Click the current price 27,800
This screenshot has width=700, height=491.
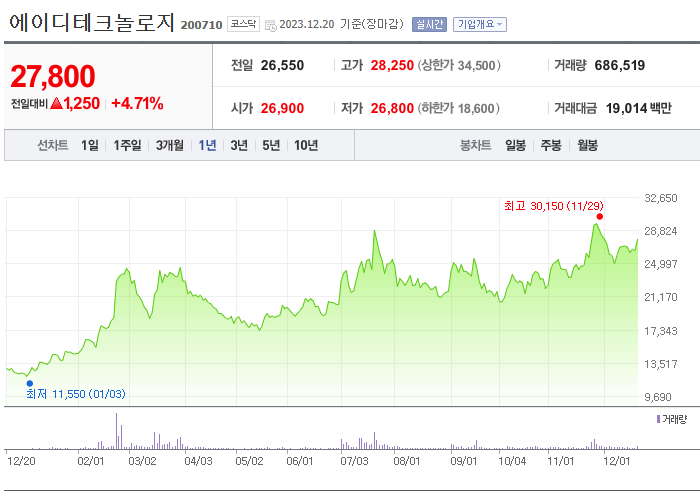(x=53, y=76)
